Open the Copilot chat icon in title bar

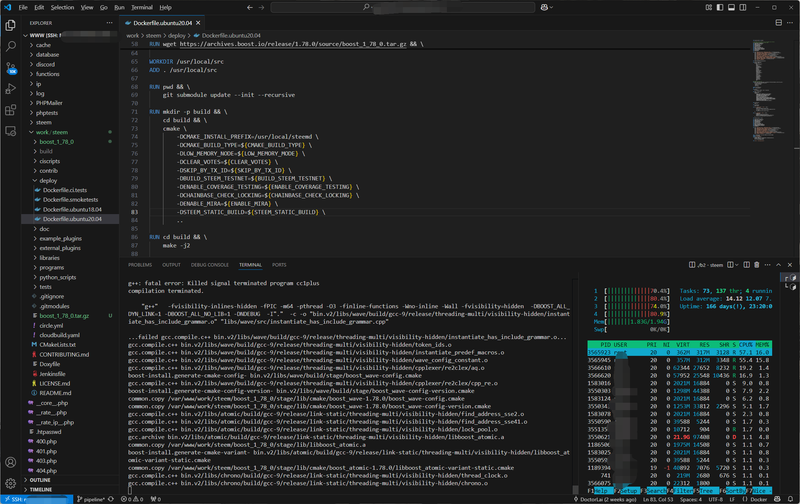(544, 7)
